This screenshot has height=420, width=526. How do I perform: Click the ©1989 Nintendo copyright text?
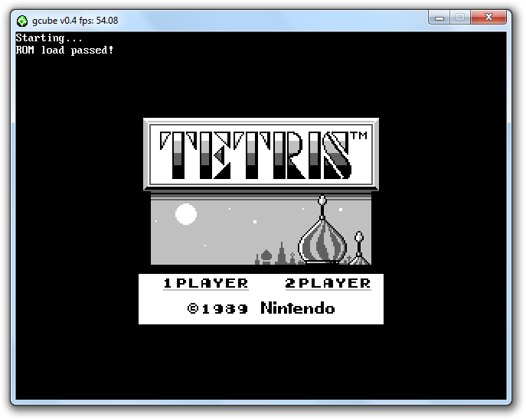click(261, 308)
